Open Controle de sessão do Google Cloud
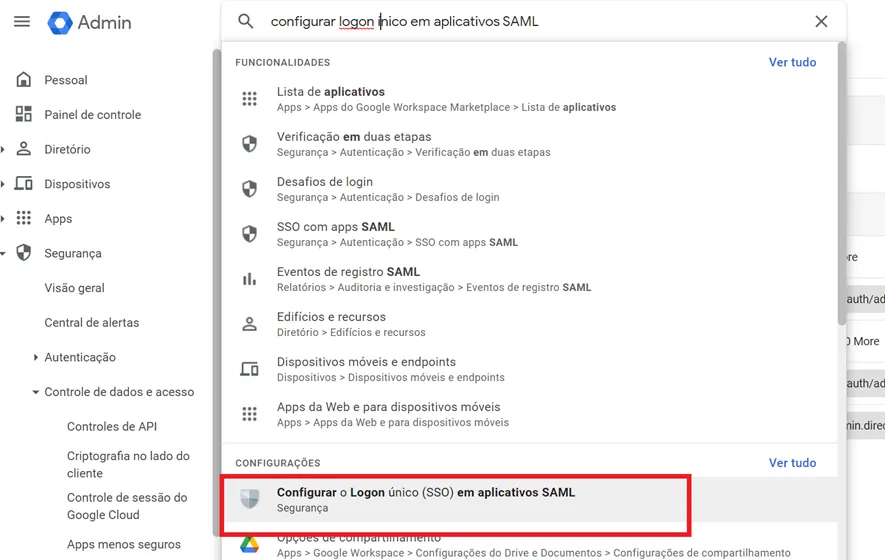 (x=127, y=506)
